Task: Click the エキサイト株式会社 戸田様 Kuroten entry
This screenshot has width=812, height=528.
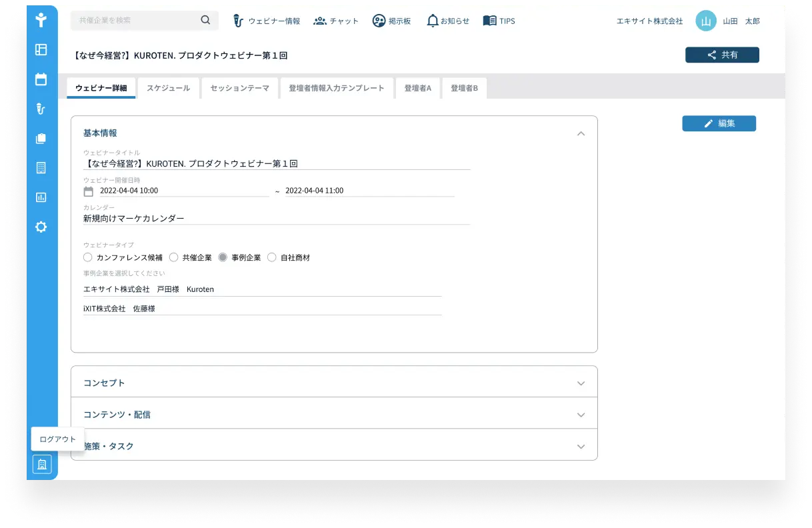Action: coord(262,289)
